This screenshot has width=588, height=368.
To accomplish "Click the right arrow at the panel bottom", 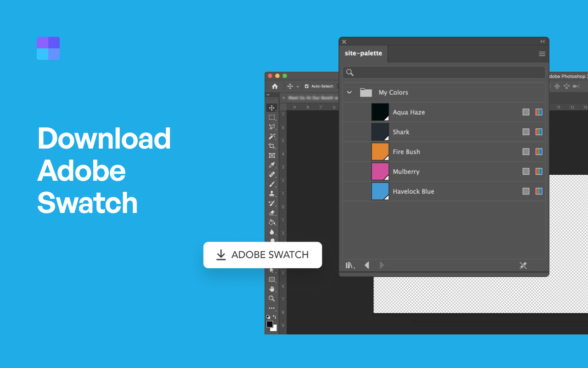I will coord(382,265).
